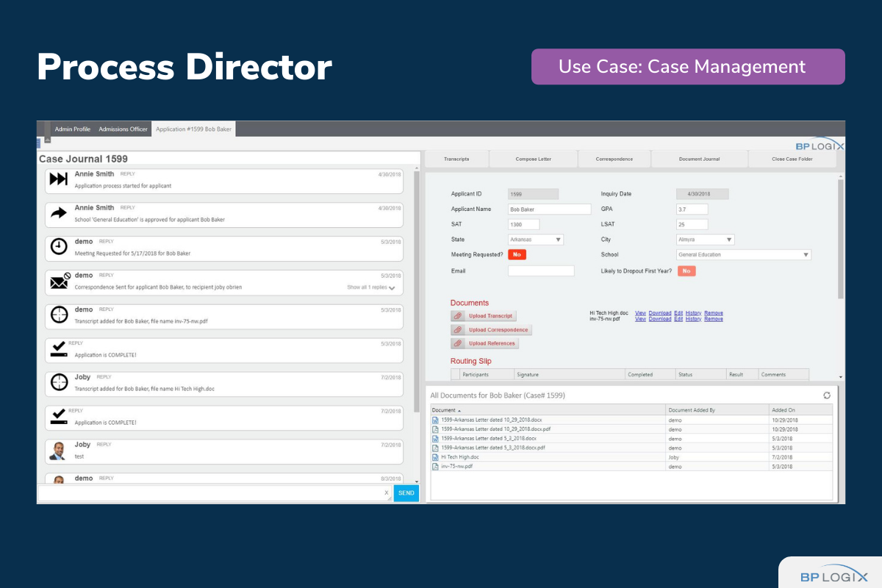Click the clock icon on meeting request entry
882x588 pixels.
click(59, 247)
